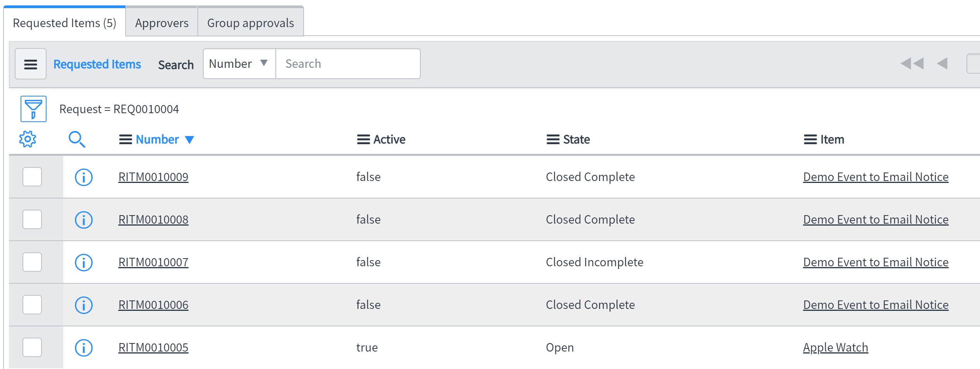Open the list controls hamburger menu
The width and height of the screenshot is (980, 369).
point(31,64)
